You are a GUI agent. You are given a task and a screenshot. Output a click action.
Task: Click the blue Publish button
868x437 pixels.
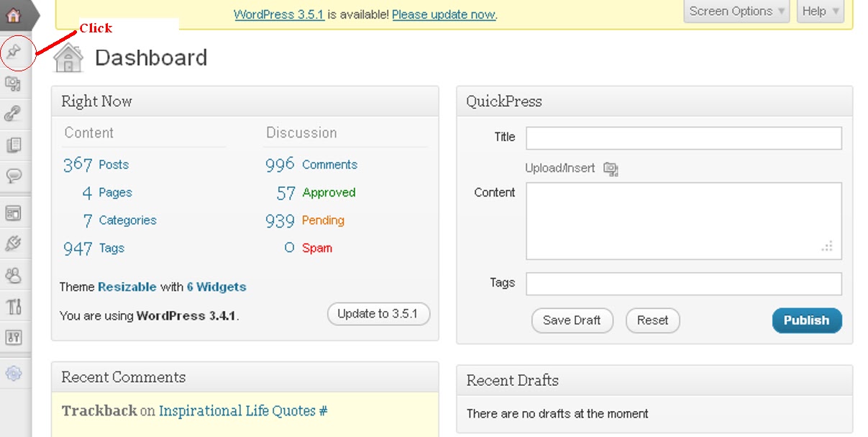[807, 320]
